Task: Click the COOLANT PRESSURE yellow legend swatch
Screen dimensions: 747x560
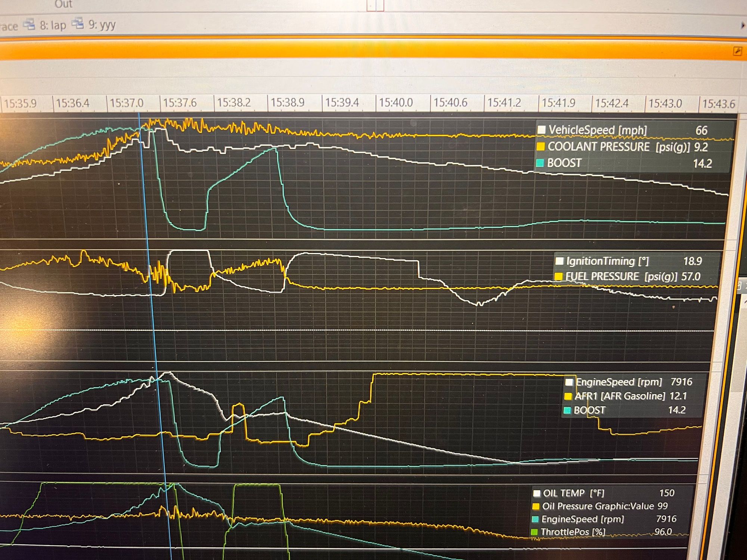Action: tap(540, 146)
